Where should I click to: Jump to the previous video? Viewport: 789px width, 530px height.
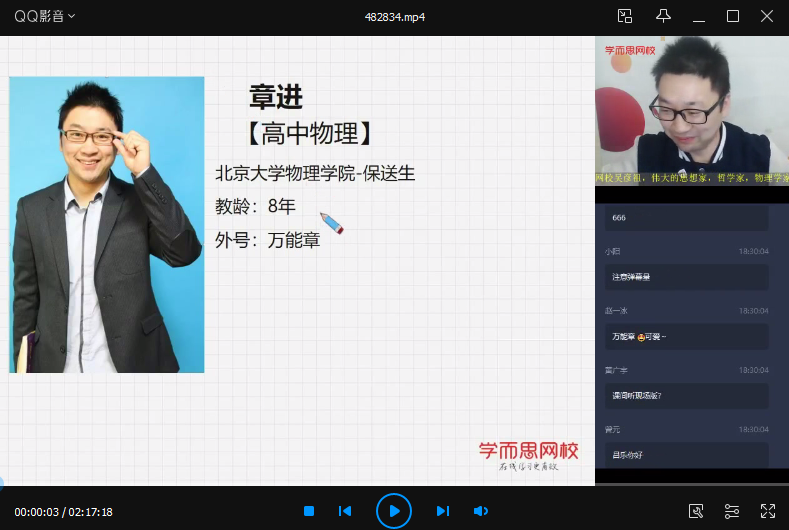click(345, 511)
